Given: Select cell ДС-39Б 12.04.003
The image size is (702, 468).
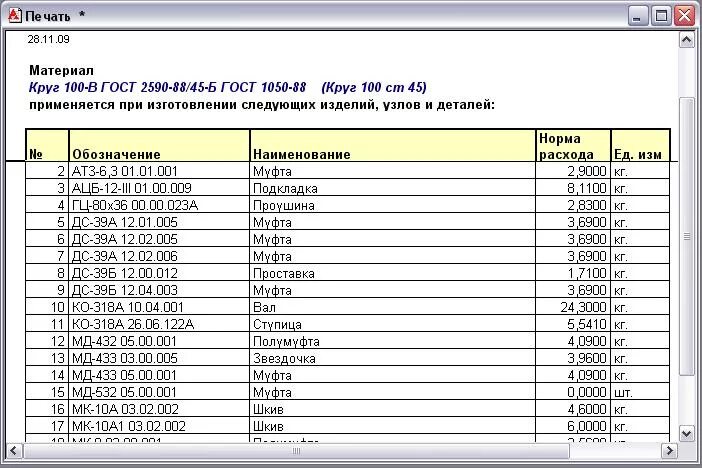Looking at the screenshot, I should coord(159,290).
